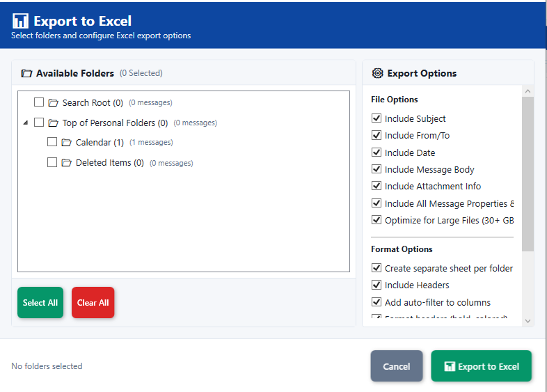Image resolution: width=547 pixels, height=392 pixels.
Task: Click the Available Folders header folder icon
Action: pos(26,74)
